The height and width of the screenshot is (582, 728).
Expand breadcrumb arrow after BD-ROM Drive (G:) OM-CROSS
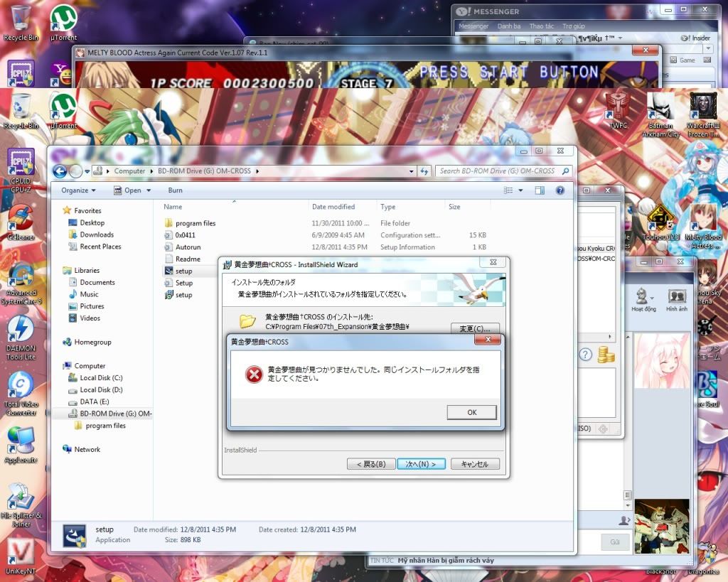tap(257, 171)
